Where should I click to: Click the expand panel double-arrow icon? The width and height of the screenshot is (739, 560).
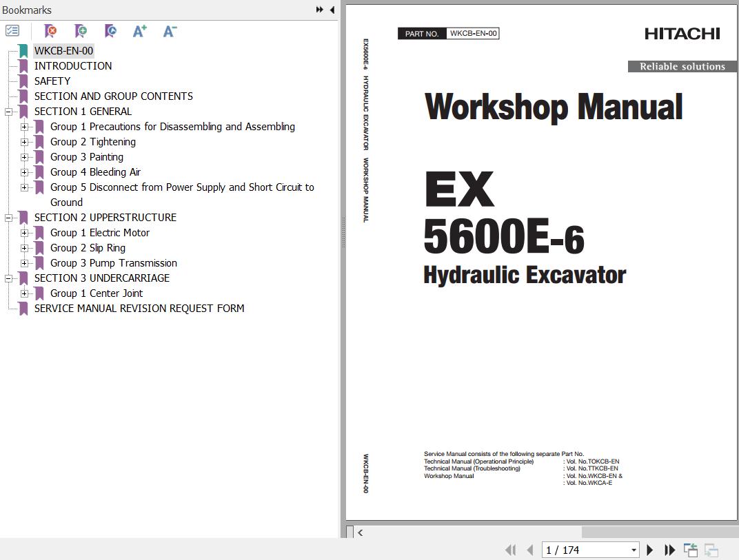click(320, 10)
